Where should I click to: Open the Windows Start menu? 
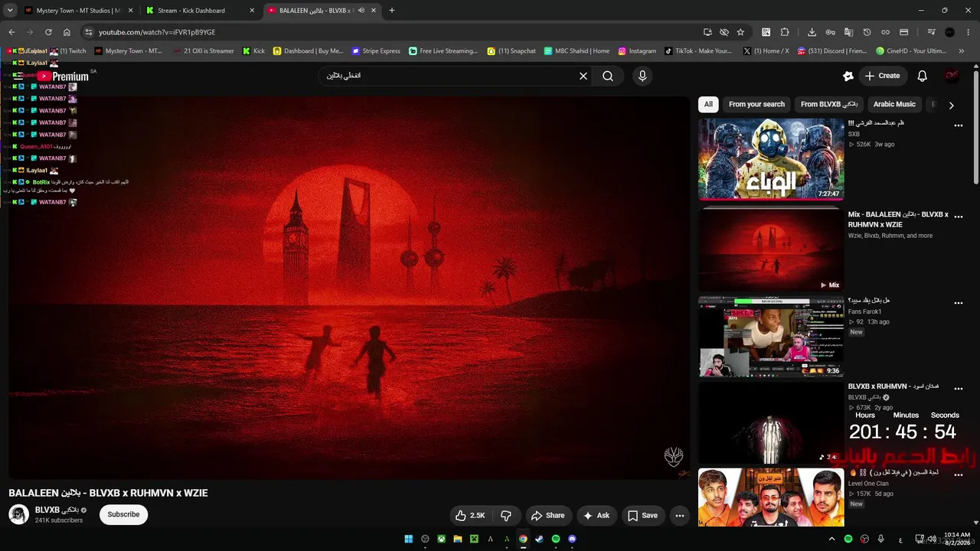coord(409,539)
